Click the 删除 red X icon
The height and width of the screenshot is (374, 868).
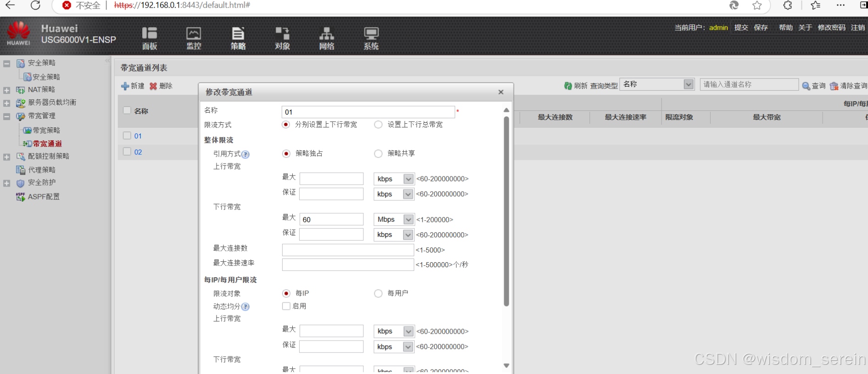pos(153,86)
